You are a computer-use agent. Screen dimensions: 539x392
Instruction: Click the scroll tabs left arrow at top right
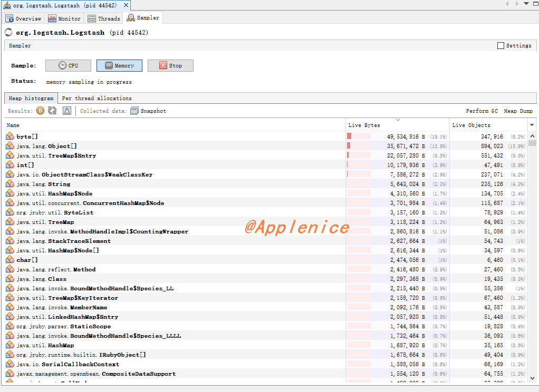tap(507, 4)
